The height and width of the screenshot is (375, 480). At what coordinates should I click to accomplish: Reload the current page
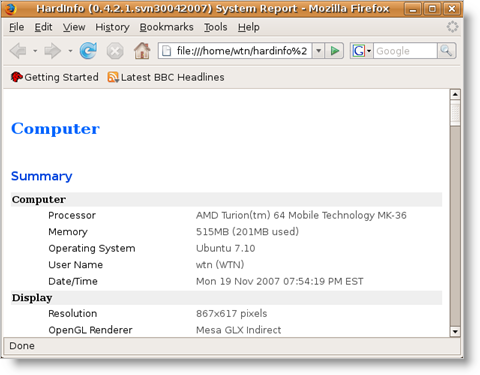tap(88, 51)
